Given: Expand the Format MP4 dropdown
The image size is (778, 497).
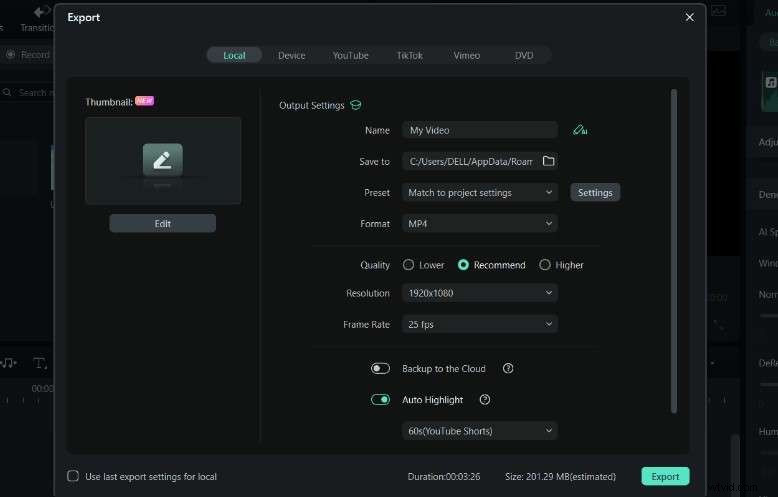Looking at the screenshot, I should (480, 224).
